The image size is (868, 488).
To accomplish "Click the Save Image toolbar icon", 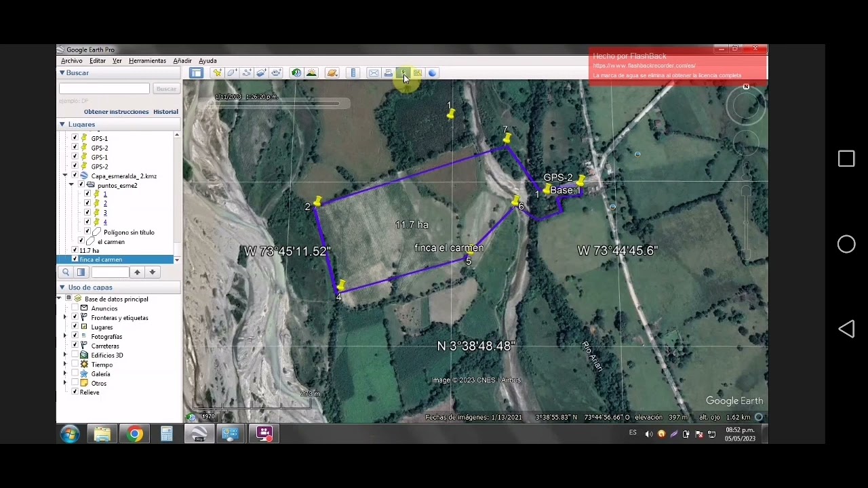I will coord(403,73).
